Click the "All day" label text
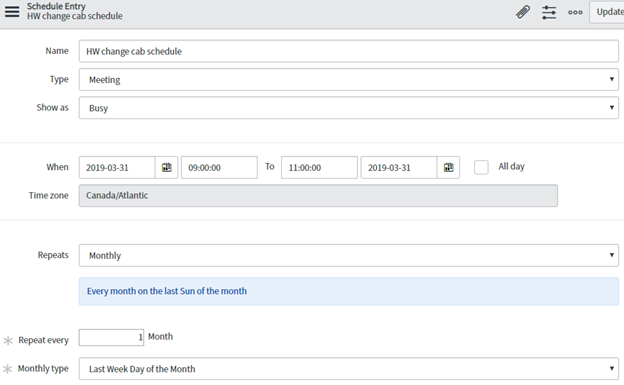624x385 pixels. 511,166
